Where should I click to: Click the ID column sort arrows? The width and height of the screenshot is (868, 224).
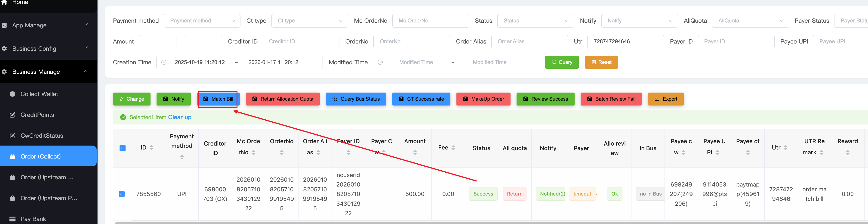(x=151, y=148)
